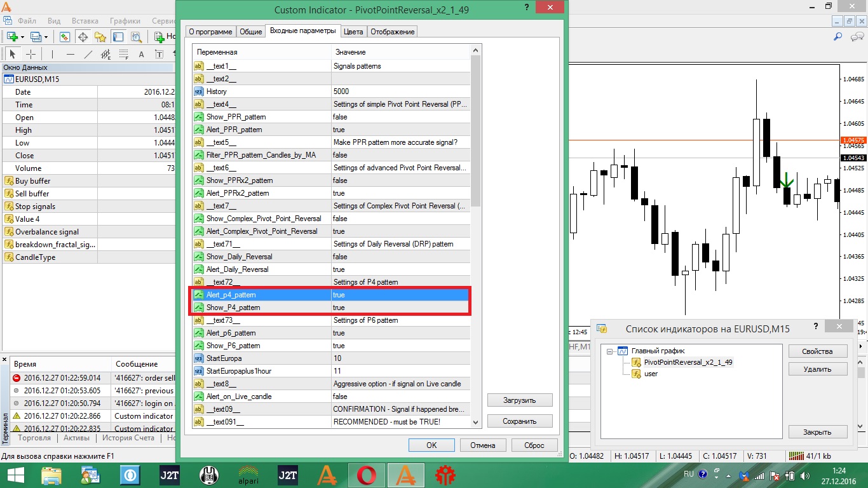Click the Сохранить button

(x=520, y=421)
